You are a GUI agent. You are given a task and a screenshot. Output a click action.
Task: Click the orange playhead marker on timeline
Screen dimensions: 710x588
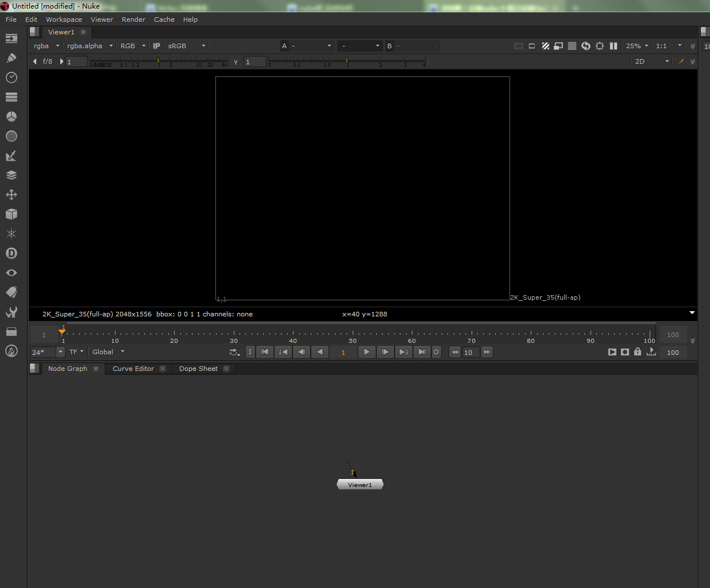[62, 330]
